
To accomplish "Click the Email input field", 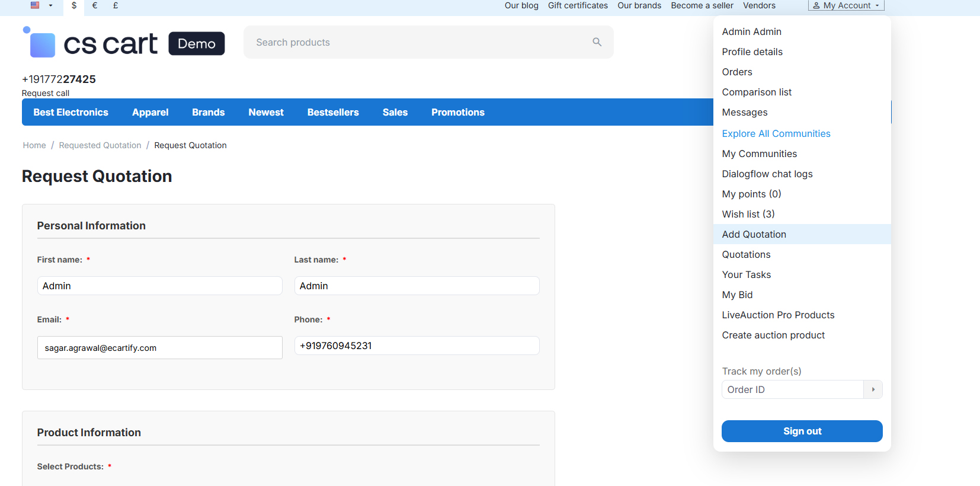I will [x=159, y=348].
